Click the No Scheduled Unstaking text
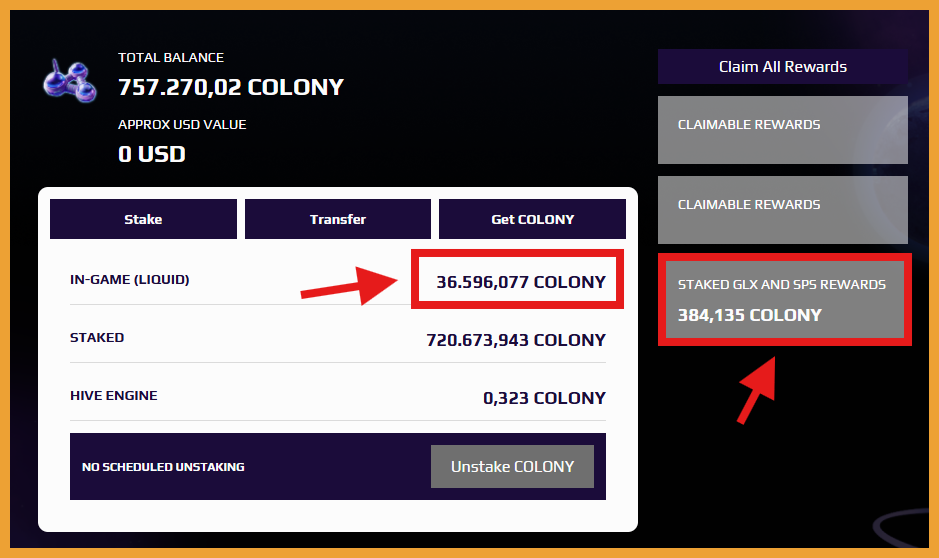939x558 pixels. coord(163,467)
